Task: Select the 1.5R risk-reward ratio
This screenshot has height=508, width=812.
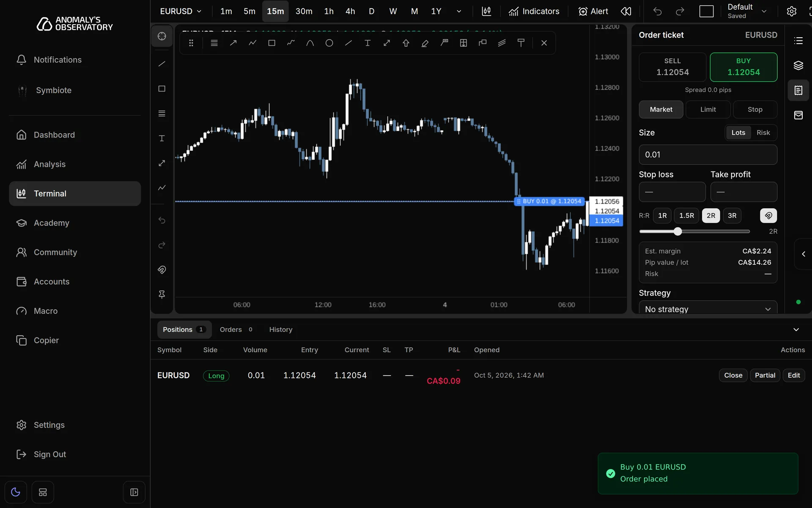Action: click(x=686, y=215)
